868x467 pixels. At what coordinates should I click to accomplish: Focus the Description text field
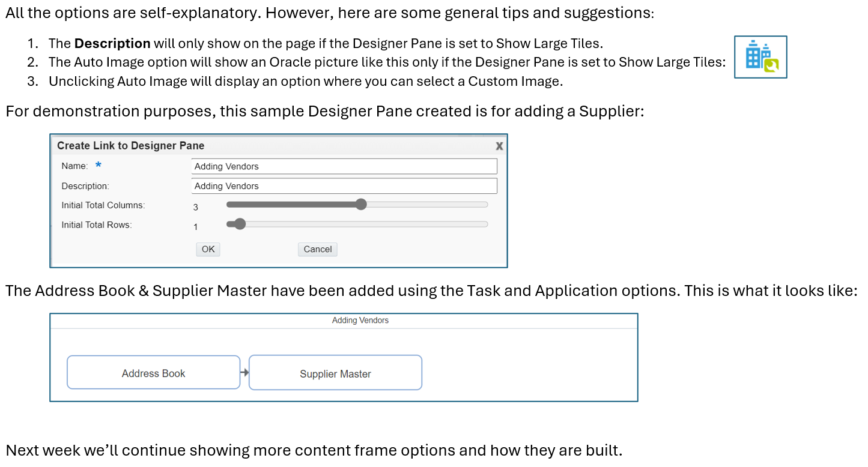(x=344, y=186)
